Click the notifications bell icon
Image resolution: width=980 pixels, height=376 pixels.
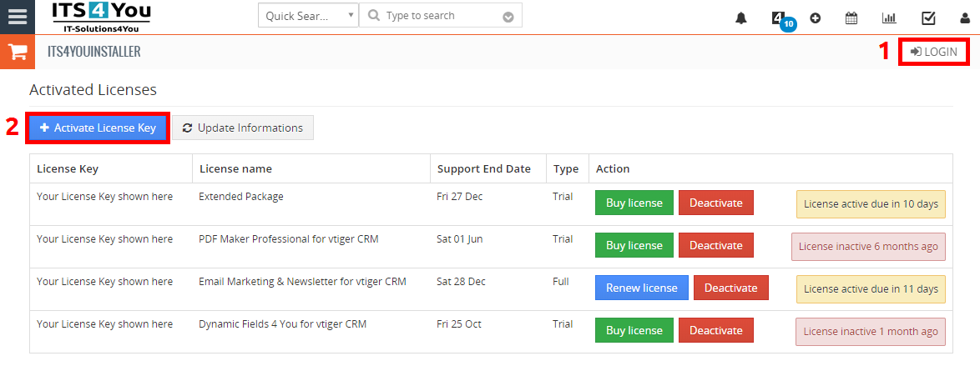coord(741,18)
